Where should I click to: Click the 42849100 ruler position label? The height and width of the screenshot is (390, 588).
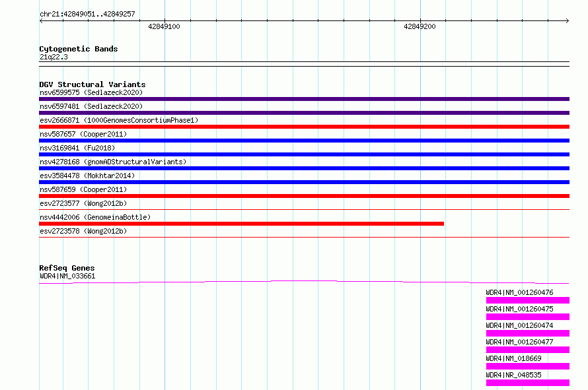[164, 26]
